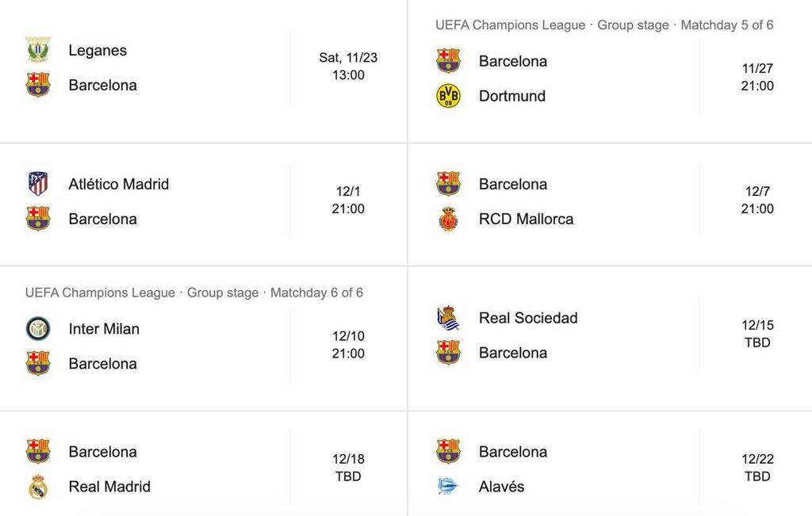Click Barcelona crest in Leganes match
Viewport: 812px width, 516px height.
[x=38, y=85]
